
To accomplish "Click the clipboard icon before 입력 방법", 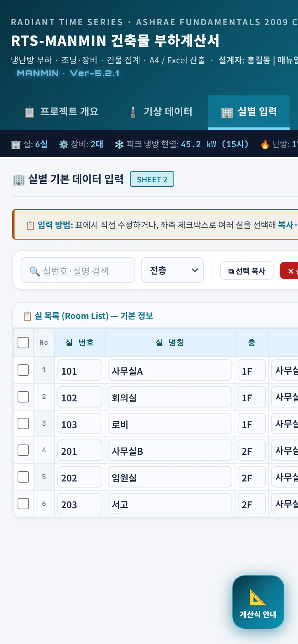I will [x=30, y=225].
